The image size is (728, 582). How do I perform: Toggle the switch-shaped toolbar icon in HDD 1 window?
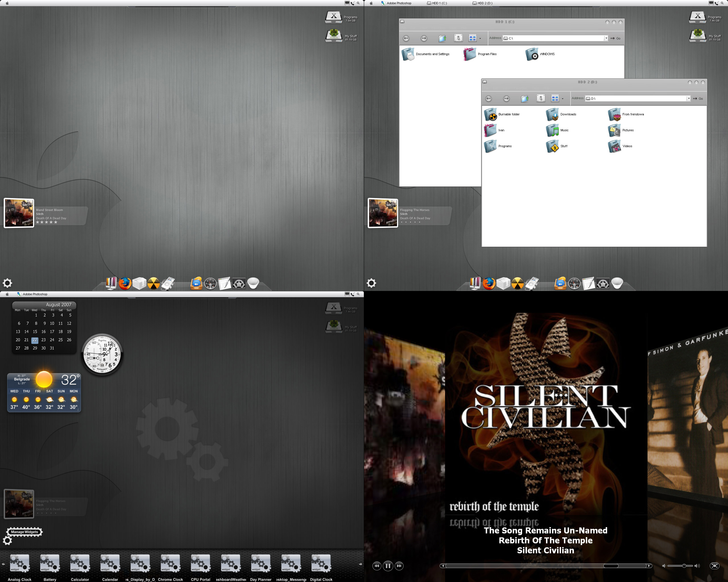click(458, 38)
